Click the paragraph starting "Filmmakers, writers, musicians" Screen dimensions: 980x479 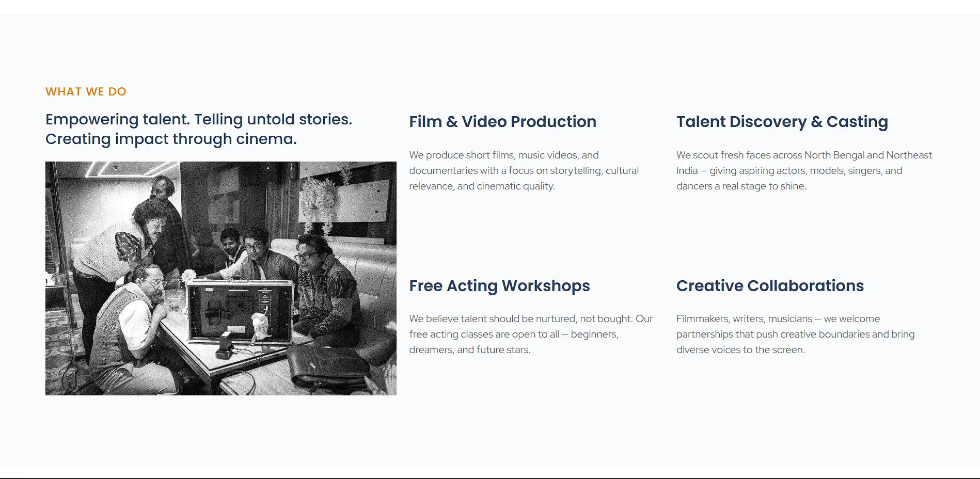click(795, 334)
